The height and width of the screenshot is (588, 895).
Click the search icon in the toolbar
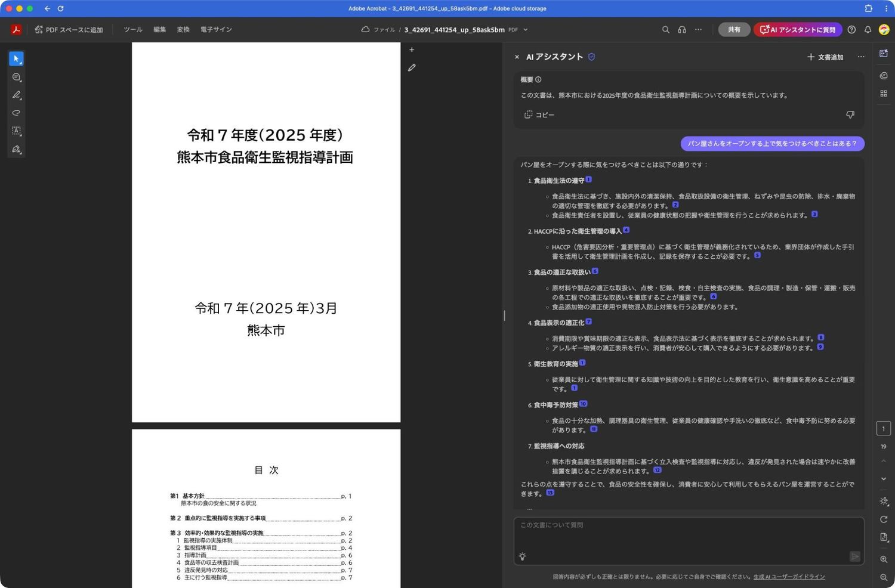coord(665,29)
